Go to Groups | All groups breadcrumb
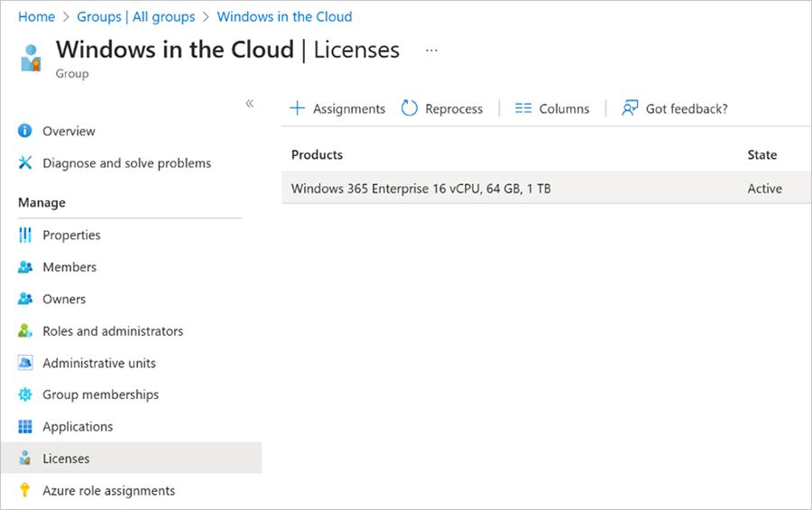The height and width of the screenshot is (510, 812). (135, 17)
